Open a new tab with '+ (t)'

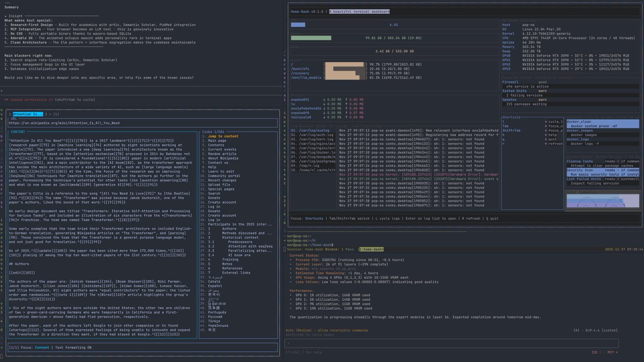click(x=54, y=114)
